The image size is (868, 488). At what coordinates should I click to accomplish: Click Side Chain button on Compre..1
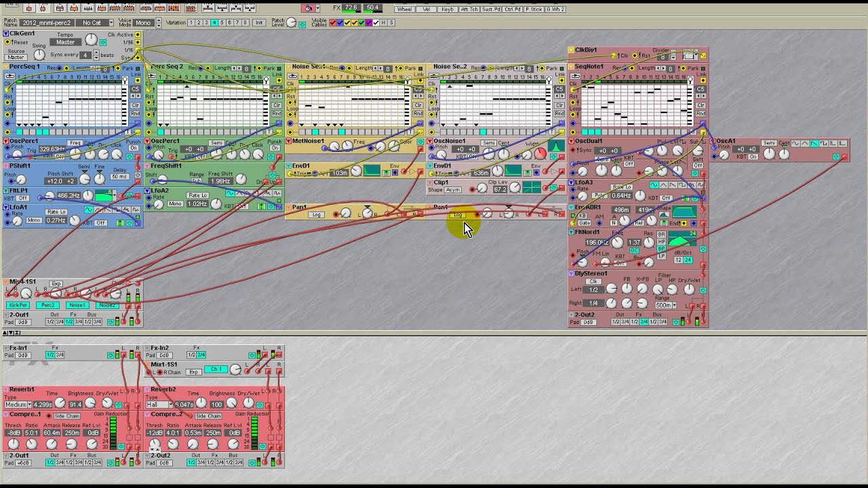point(66,416)
